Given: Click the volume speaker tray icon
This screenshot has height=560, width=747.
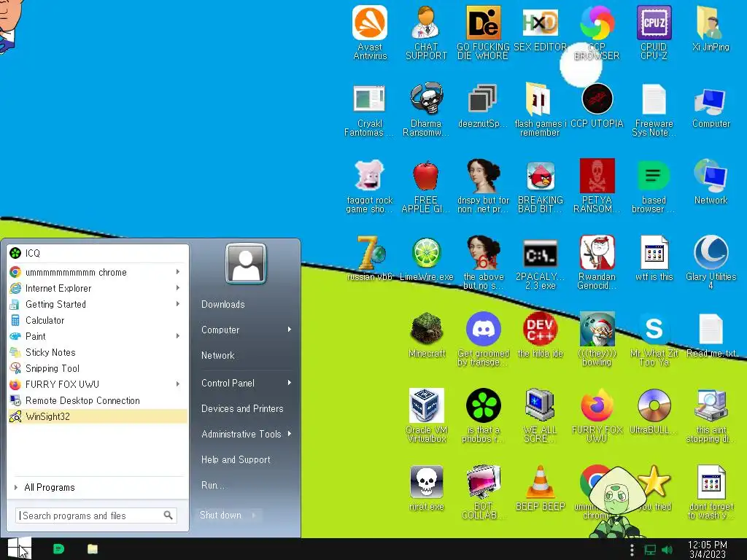Looking at the screenshot, I should [667, 550].
